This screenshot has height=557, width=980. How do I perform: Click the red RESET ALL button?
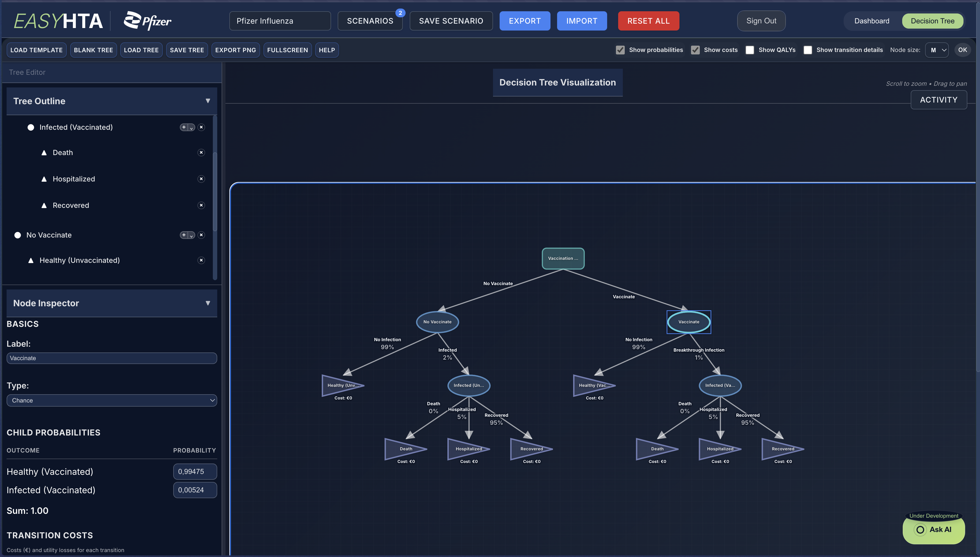point(648,21)
